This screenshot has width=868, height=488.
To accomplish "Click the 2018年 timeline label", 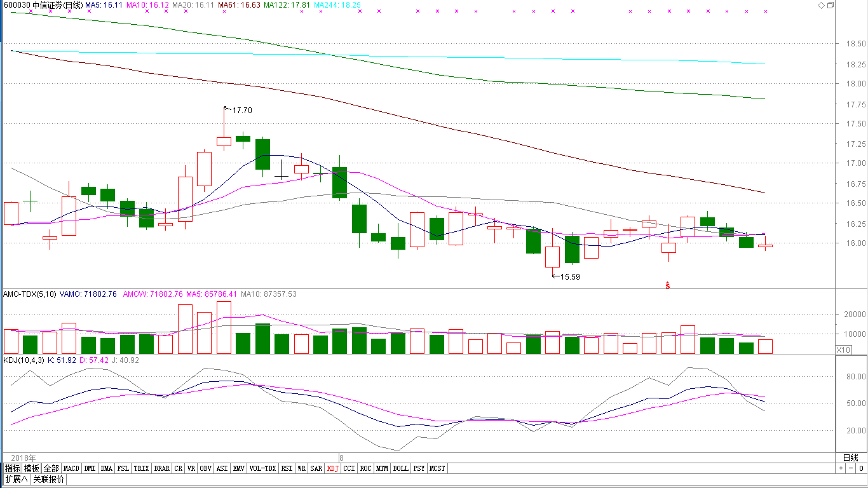I will point(24,457).
